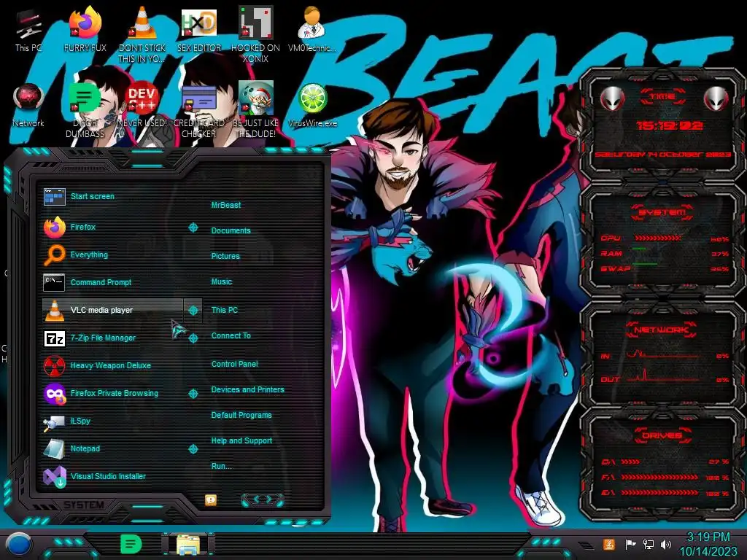Run the VirusWire.exe desktop icon
The width and height of the screenshot is (747, 560).
tap(312, 106)
